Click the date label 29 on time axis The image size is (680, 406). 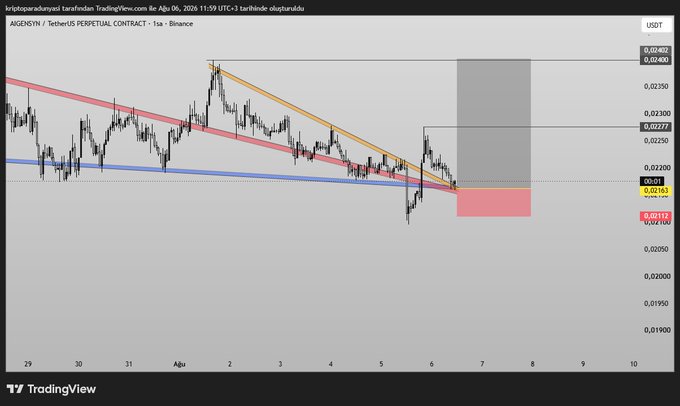[x=28, y=364]
